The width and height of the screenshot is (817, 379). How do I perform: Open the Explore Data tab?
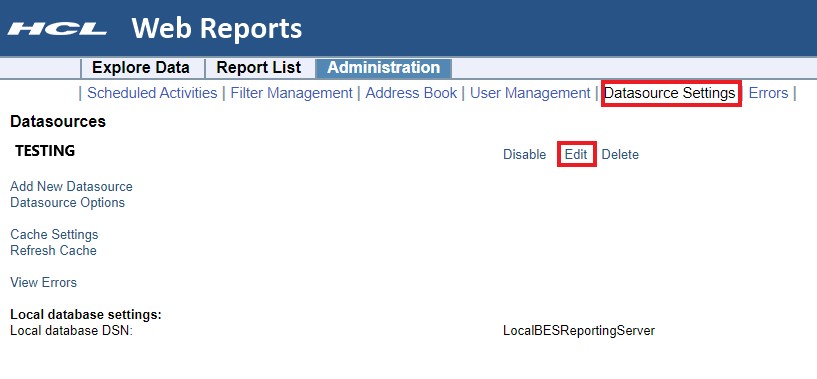click(141, 68)
